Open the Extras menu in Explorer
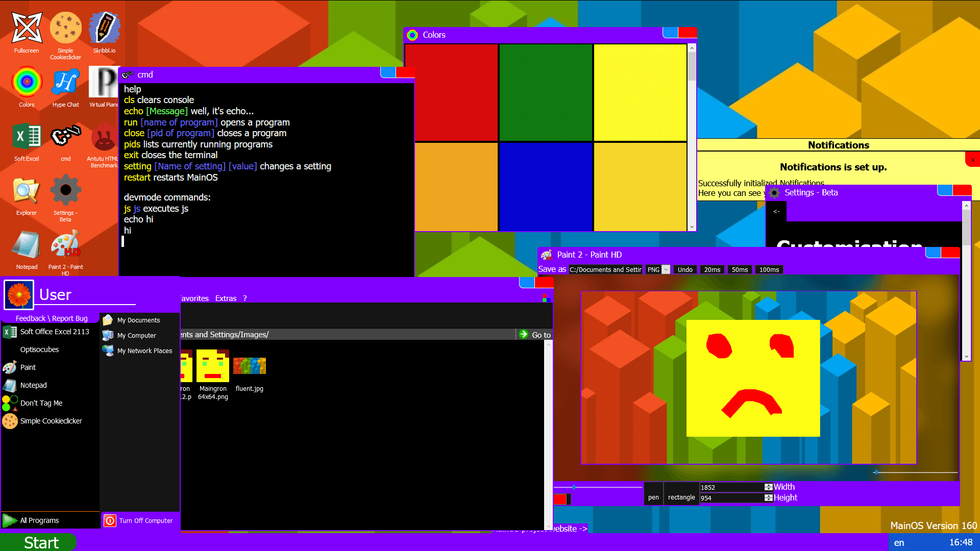 226,298
